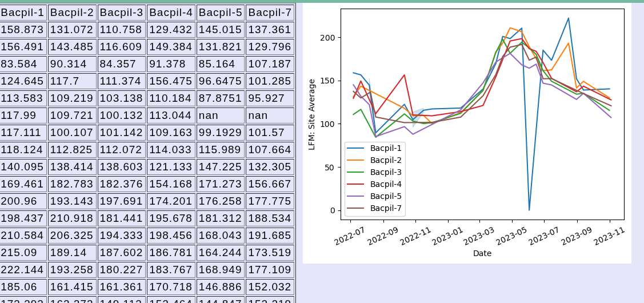Click the 210.918 value
This screenshot has width=644, height=303.
pyautogui.click(x=72, y=218)
